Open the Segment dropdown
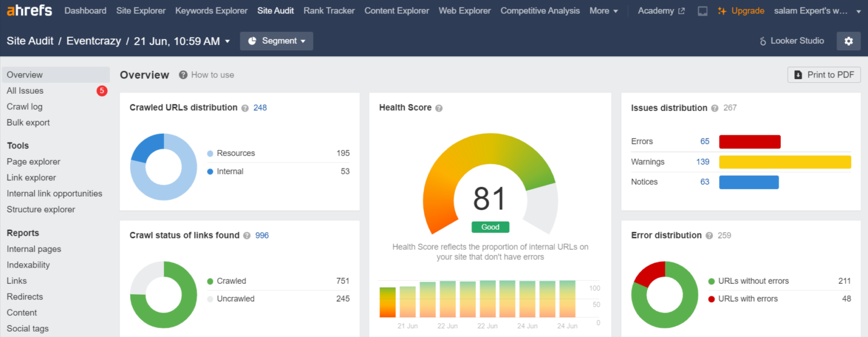The width and height of the screenshot is (868, 337). (277, 41)
